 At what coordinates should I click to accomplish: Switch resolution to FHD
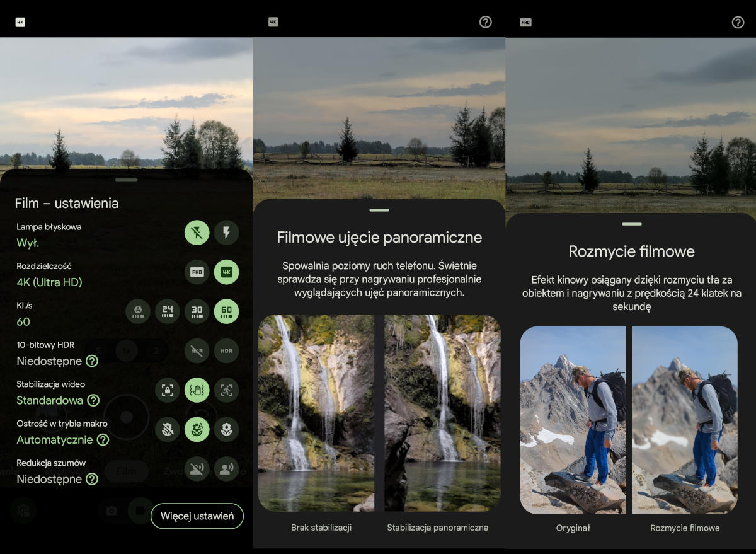tap(197, 272)
